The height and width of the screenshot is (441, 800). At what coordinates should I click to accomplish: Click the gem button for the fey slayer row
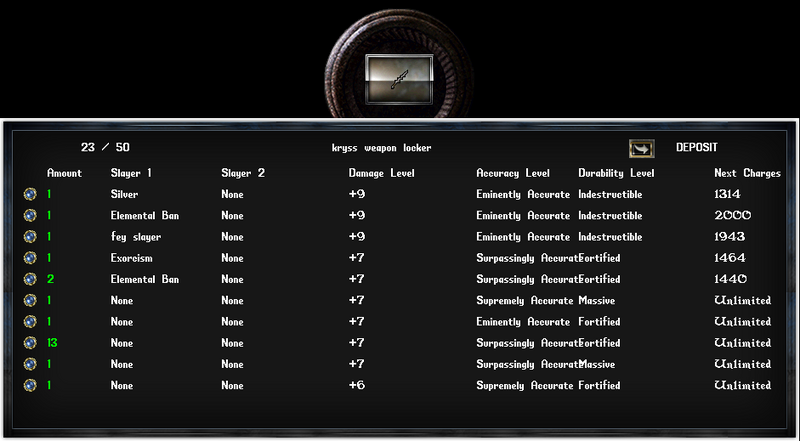30,237
